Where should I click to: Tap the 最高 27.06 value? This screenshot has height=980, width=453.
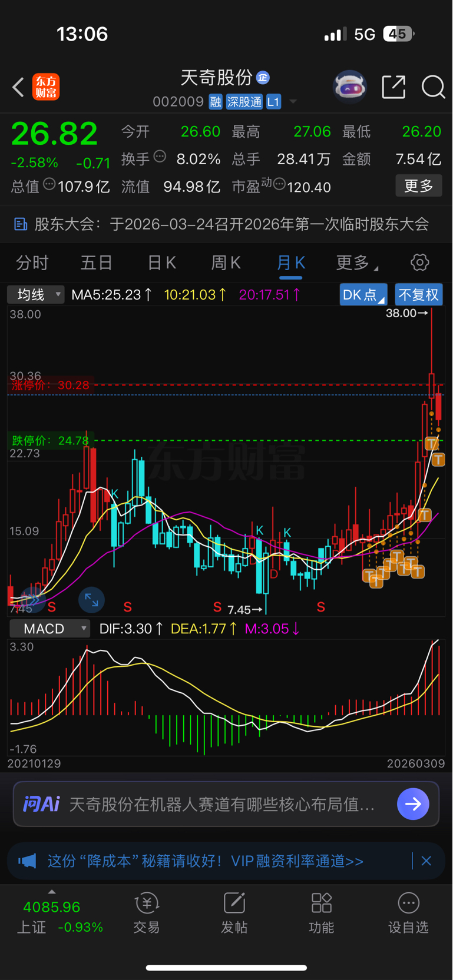[x=312, y=131]
